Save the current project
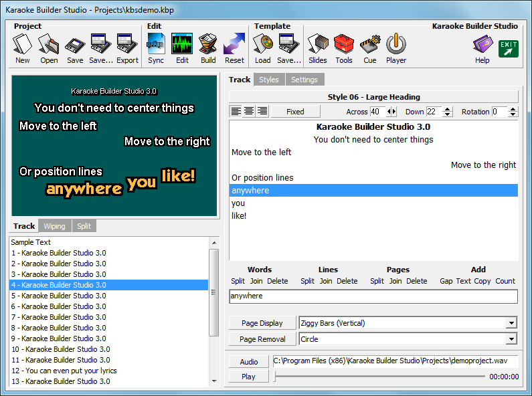The height and width of the screenshot is (396, 532). [x=75, y=49]
